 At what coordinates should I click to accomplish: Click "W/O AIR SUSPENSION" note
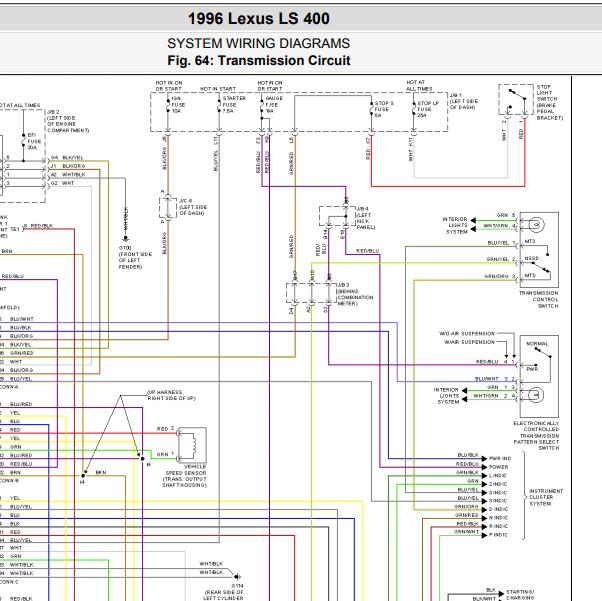(466, 333)
